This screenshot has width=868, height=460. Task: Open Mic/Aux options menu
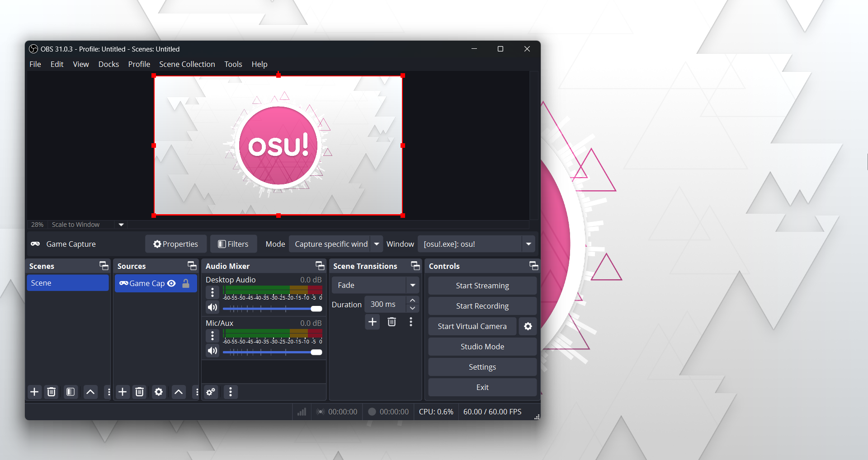tap(212, 336)
